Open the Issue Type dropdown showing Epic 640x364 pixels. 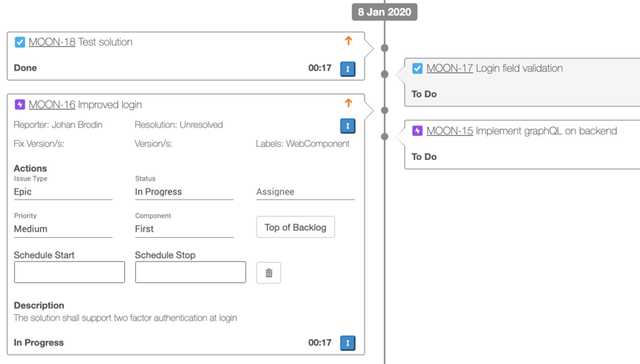pos(63,192)
